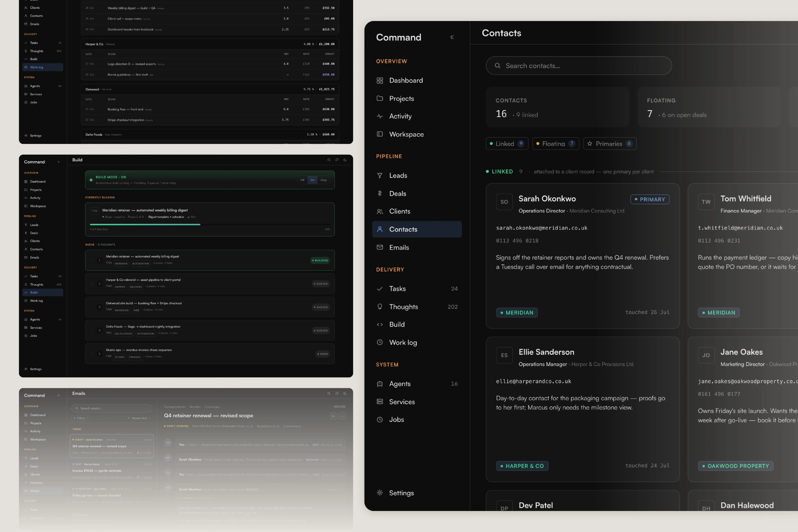Click the Thoughts lightbulb icon in Contacts window

click(380, 307)
